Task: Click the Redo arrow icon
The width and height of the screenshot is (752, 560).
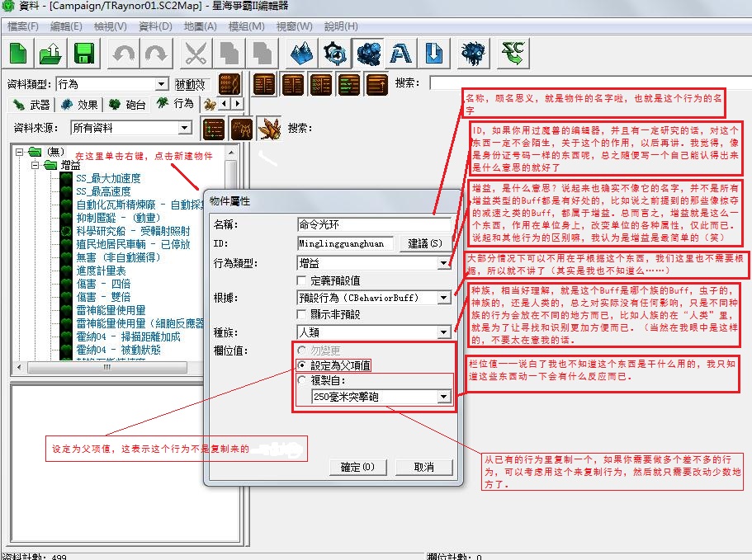Action: tap(156, 53)
